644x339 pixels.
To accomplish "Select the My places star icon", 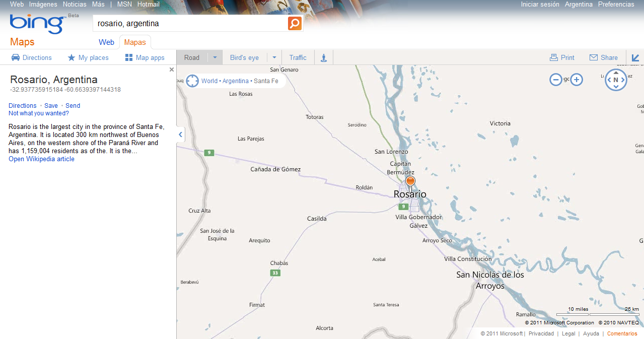I will point(71,57).
